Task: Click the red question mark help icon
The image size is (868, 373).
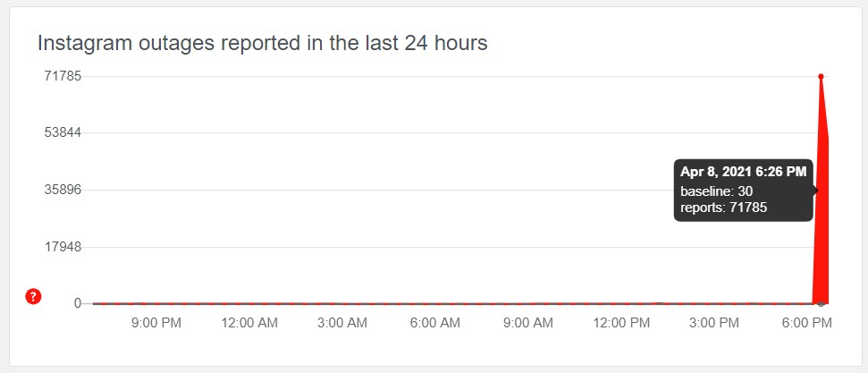Action: [x=34, y=297]
